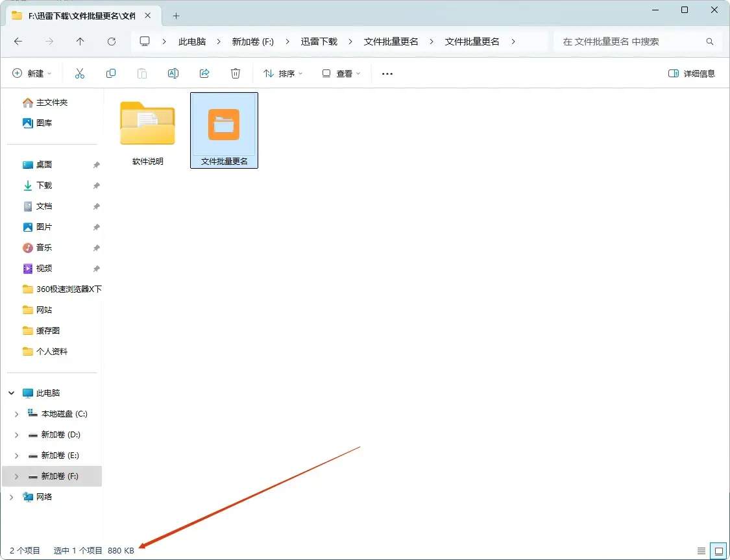Toggle the 详细信息 details pane

[x=692, y=73]
